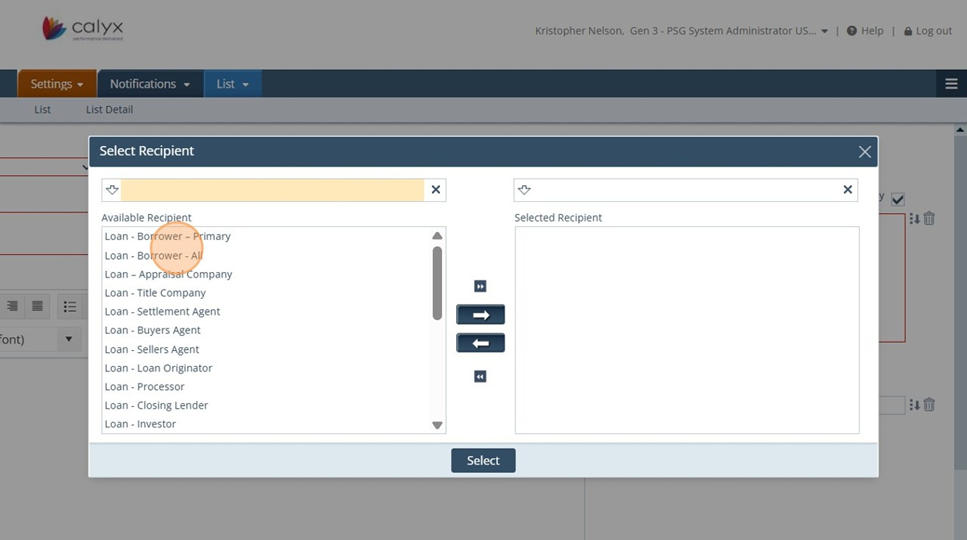Select Loan - Title Company recipient

pos(155,293)
